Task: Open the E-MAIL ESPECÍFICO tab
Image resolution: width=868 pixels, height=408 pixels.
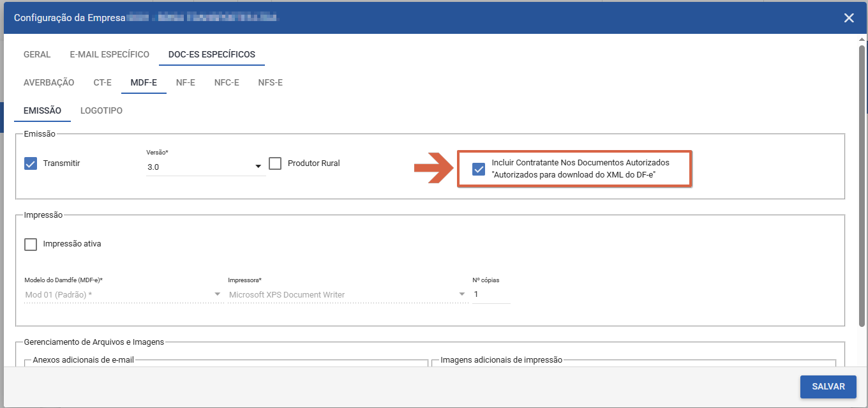Action: click(110, 54)
